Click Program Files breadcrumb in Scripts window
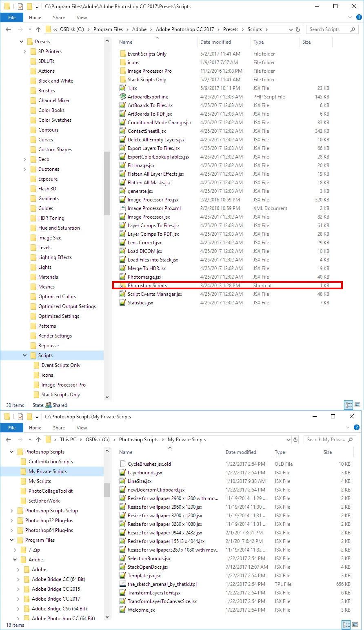This screenshot has height=630, width=364. point(108,29)
